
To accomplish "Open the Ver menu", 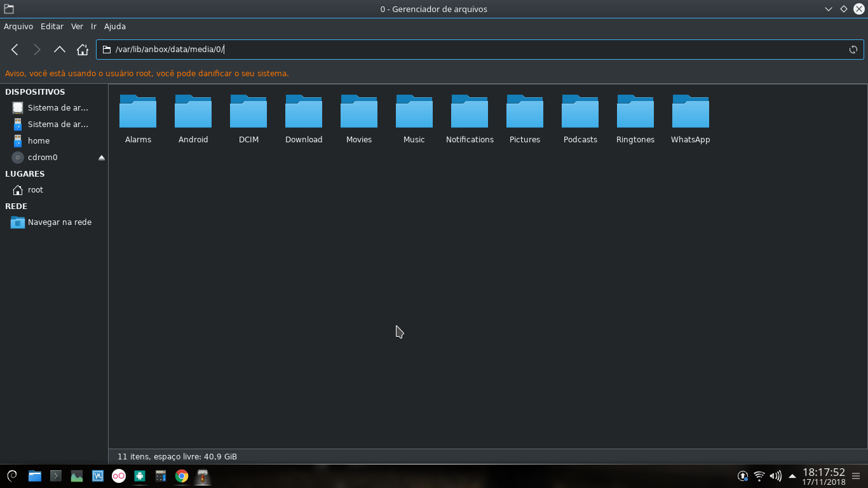I will click(x=77, y=26).
